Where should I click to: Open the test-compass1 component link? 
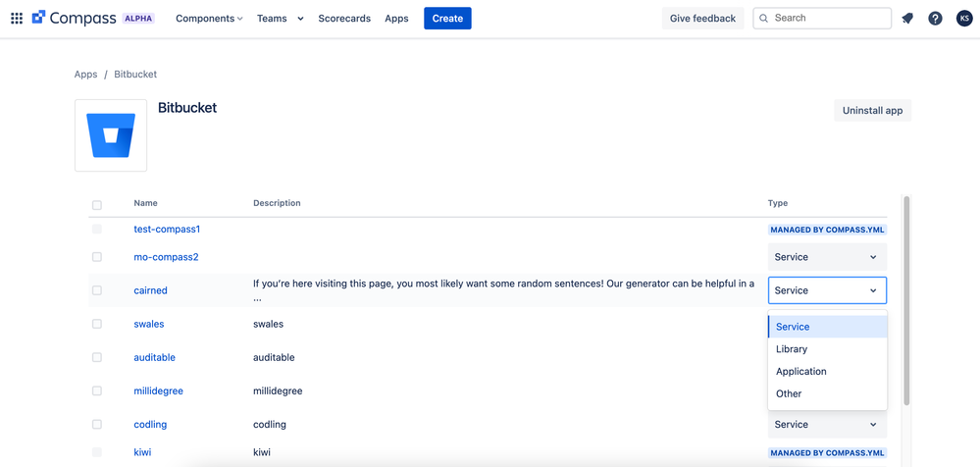(167, 229)
